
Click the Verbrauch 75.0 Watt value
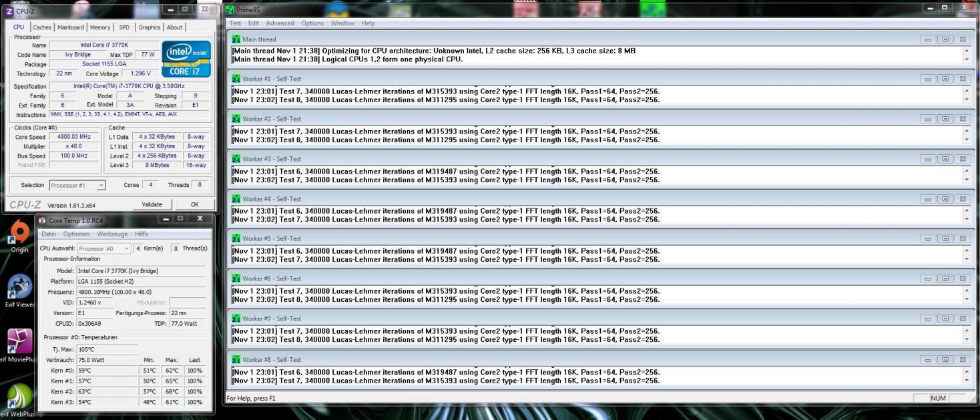107,360
